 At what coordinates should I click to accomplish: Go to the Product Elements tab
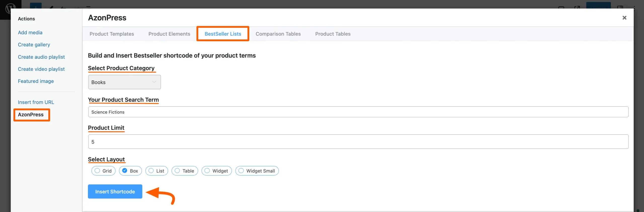tap(169, 34)
